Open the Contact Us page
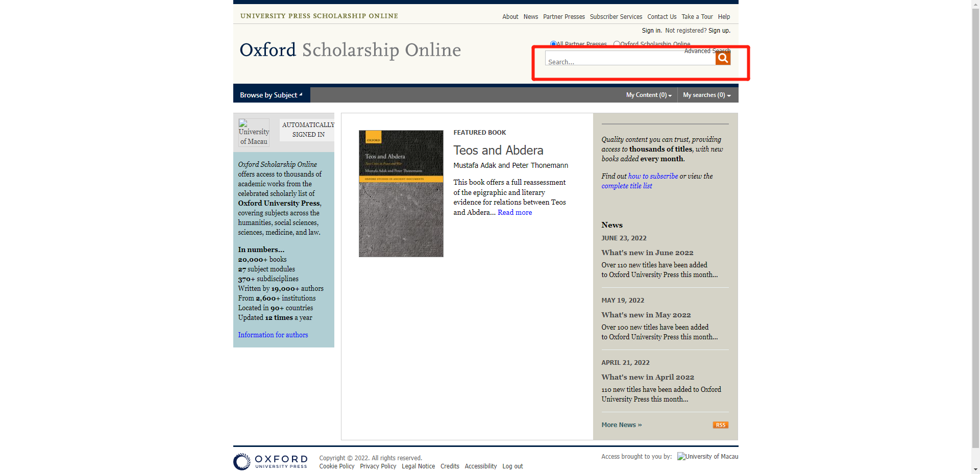Image resolution: width=980 pixels, height=474 pixels. [662, 17]
